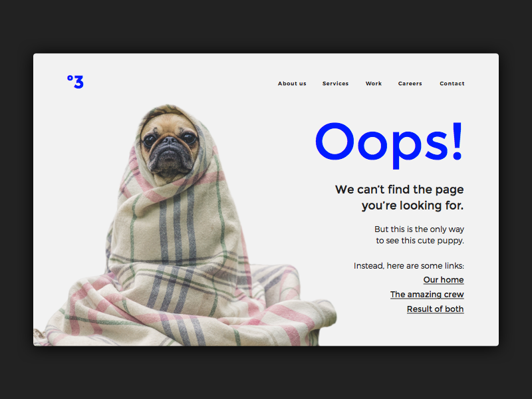532x399 pixels.
Task: Open the Careers nav link
Action: pos(410,84)
